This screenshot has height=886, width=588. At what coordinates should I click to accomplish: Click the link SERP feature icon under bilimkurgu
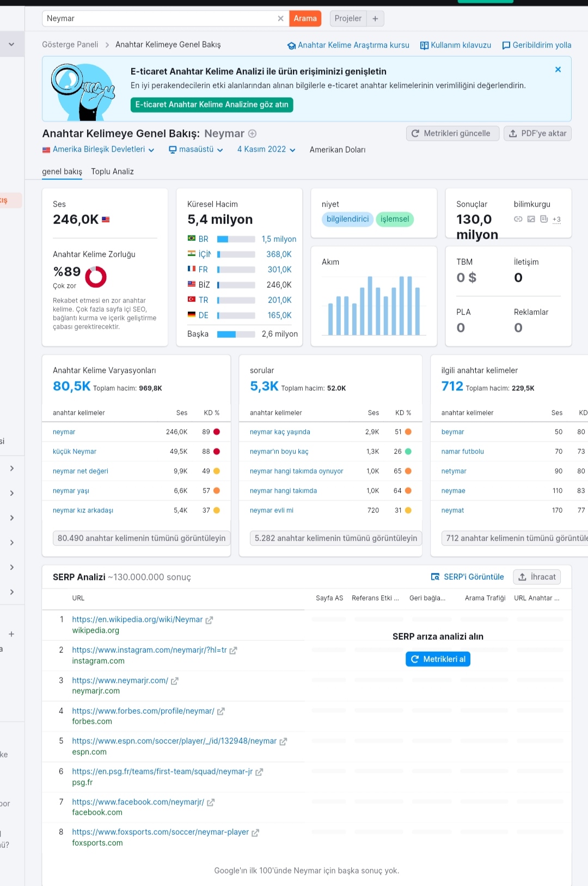pos(518,219)
